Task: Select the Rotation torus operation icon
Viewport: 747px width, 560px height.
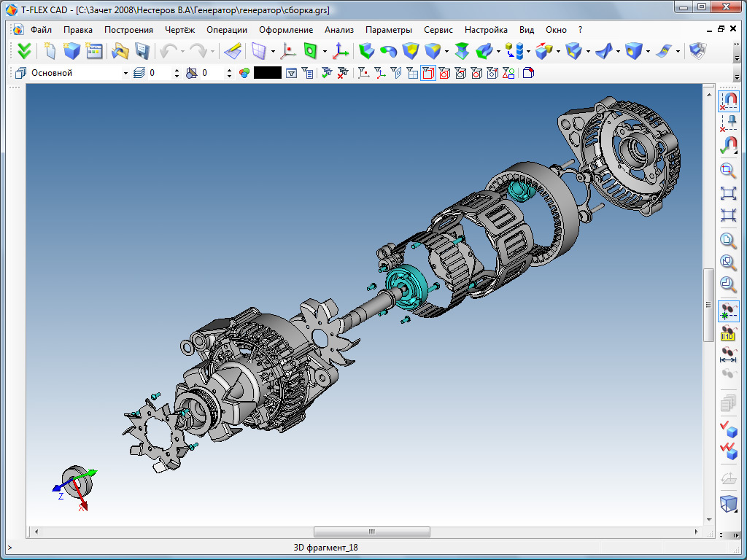Action: 388,51
